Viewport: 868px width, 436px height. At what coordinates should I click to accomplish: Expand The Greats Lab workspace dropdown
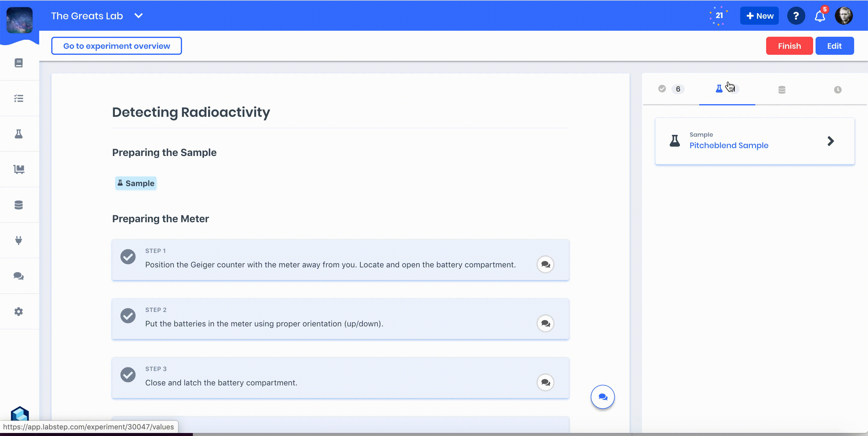139,16
